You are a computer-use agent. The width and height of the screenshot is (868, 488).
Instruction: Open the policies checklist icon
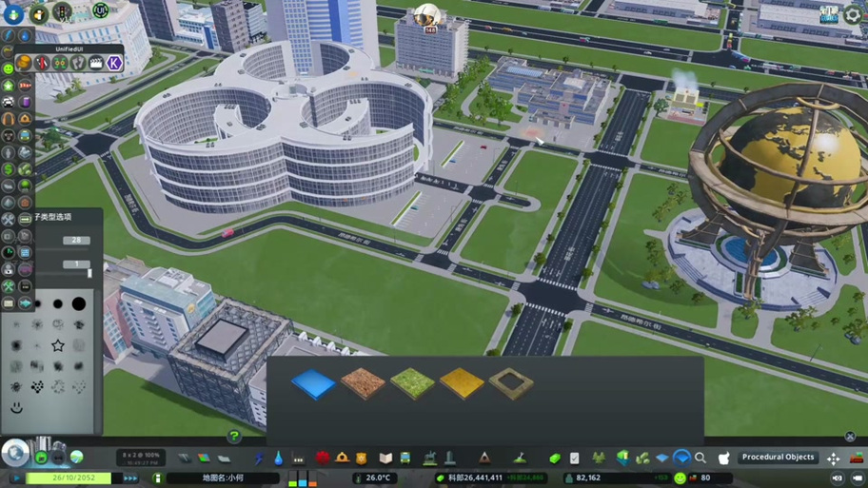click(575, 459)
